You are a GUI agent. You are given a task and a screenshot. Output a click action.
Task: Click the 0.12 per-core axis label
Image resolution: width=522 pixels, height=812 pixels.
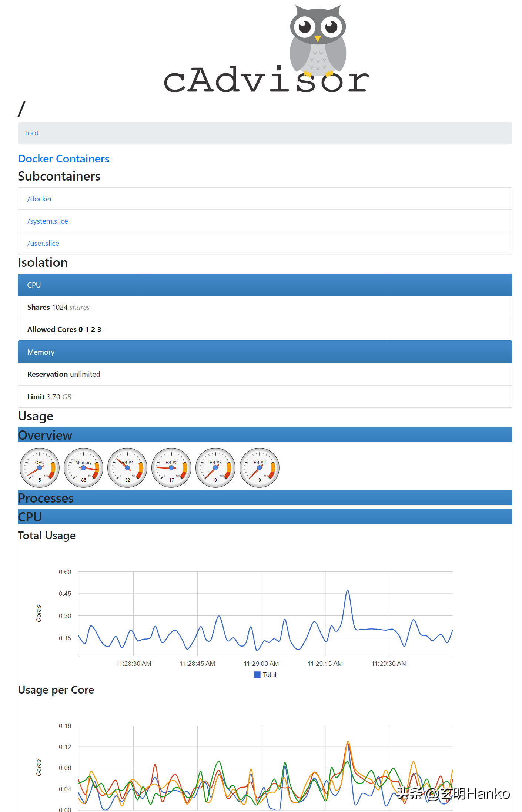click(x=65, y=747)
